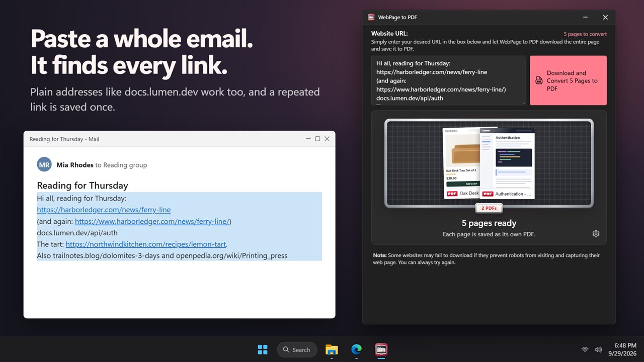The width and height of the screenshot is (644, 362).
Task: Click the "5 pages to convert" counter text
Action: (585, 34)
